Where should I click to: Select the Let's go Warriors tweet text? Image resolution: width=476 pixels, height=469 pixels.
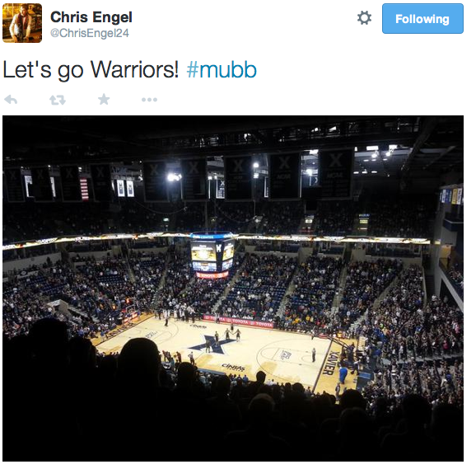pos(91,70)
